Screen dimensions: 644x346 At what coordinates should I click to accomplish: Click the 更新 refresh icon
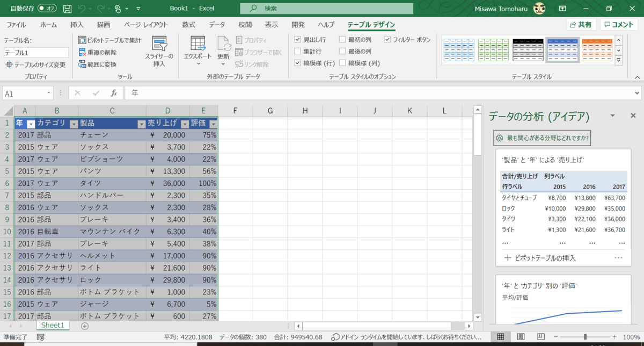click(224, 44)
